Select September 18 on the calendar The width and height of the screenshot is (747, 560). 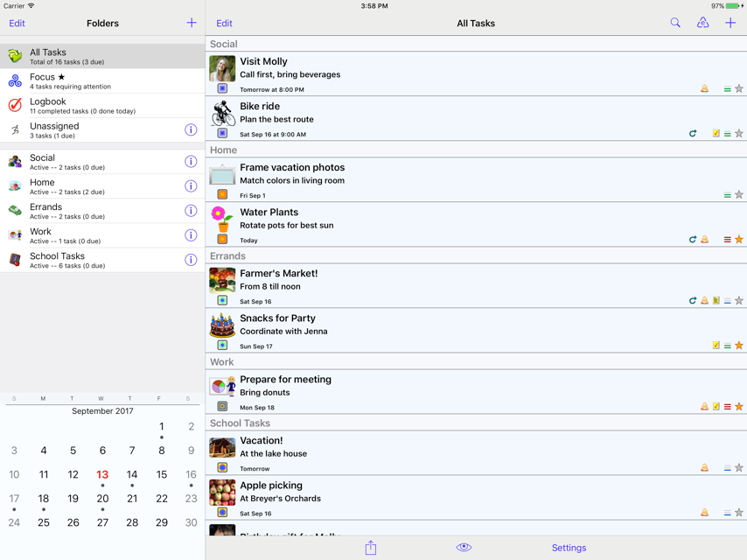coord(44,499)
